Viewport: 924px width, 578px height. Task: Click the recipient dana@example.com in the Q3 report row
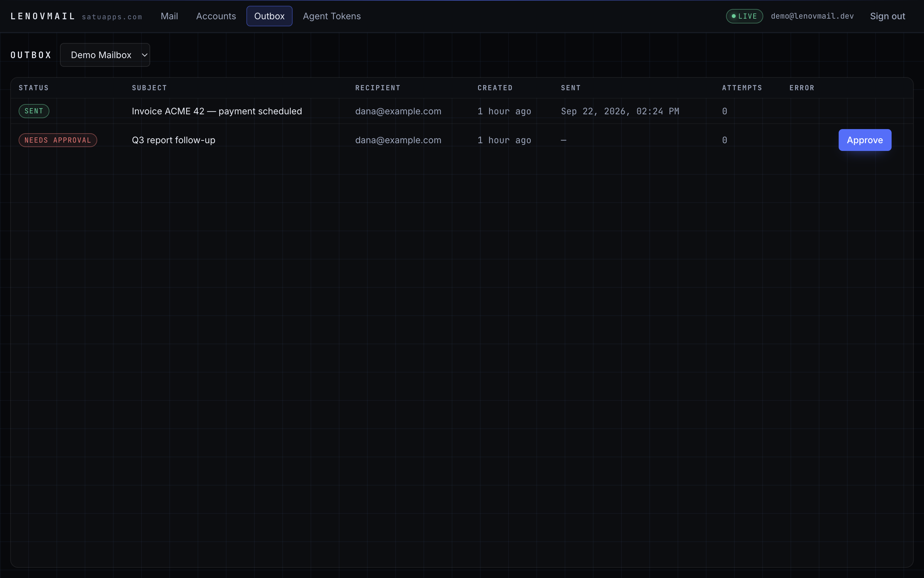[398, 140]
